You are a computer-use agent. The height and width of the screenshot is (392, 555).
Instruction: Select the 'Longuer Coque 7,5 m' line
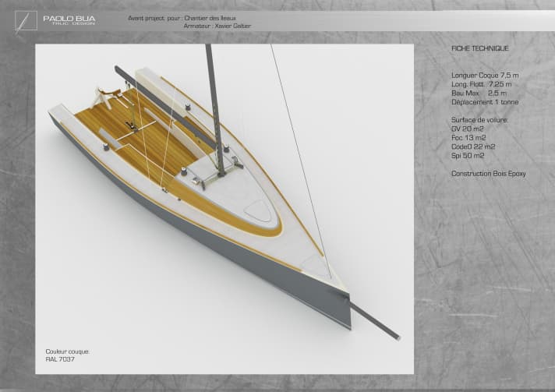pos(485,76)
